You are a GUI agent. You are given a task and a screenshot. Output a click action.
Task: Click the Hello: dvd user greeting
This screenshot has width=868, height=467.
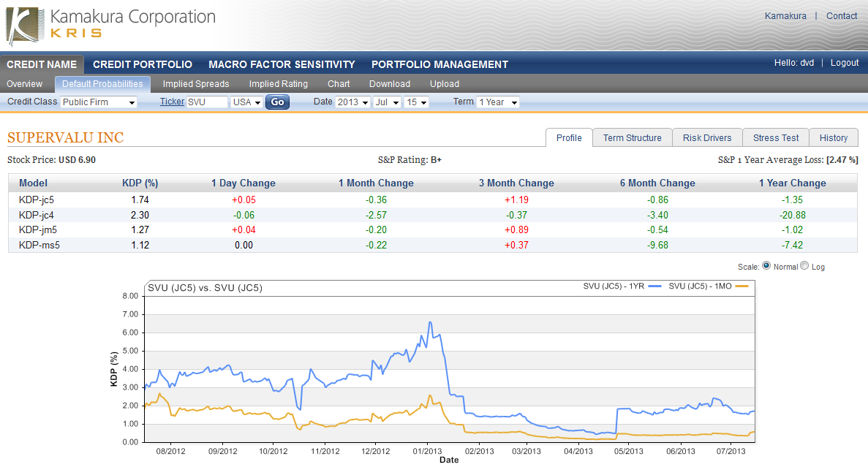click(794, 63)
